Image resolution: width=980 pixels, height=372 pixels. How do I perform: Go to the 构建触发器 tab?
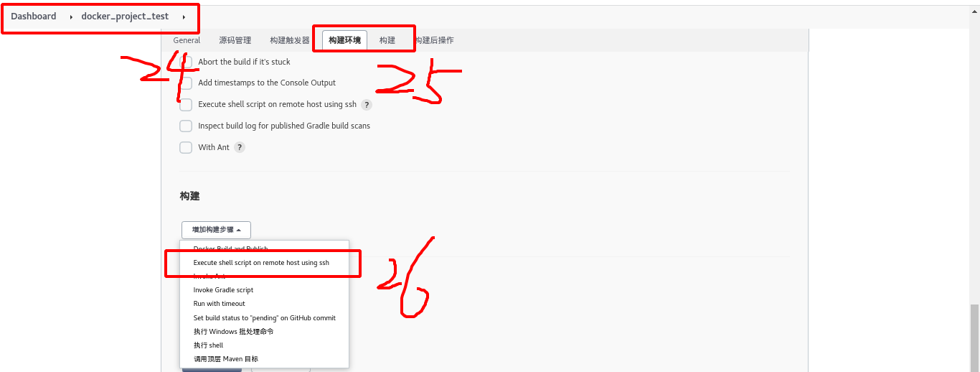click(x=290, y=40)
